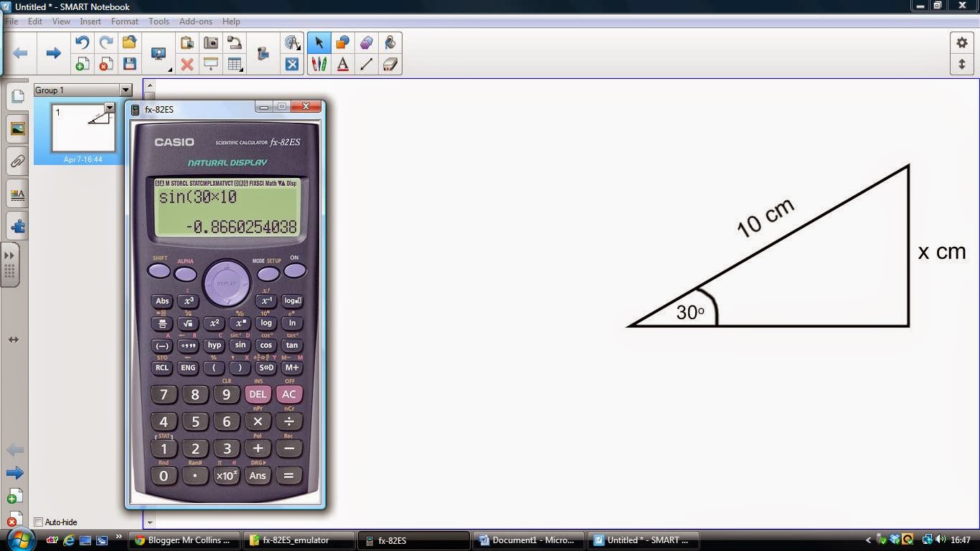Select the Fill bucket tool
The width and height of the screenshot is (980, 551).
(x=390, y=43)
